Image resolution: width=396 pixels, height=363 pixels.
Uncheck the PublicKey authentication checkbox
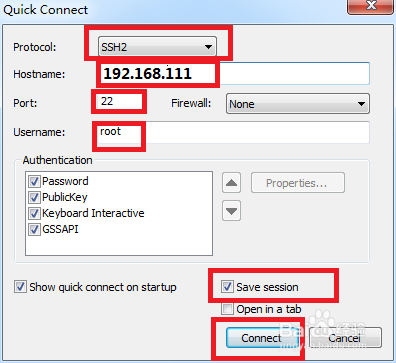pos(34,197)
